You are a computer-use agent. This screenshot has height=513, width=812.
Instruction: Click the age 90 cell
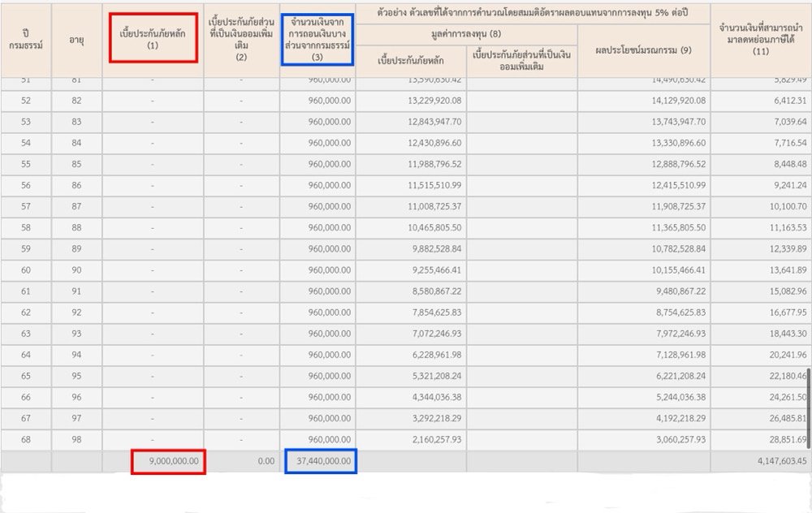tap(77, 270)
